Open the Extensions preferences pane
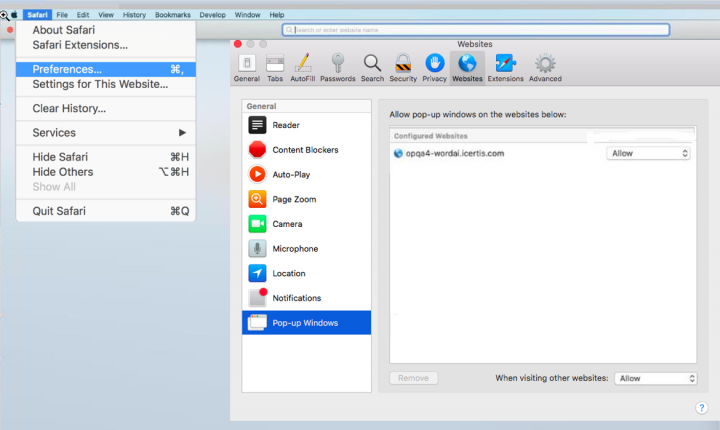 [505, 68]
